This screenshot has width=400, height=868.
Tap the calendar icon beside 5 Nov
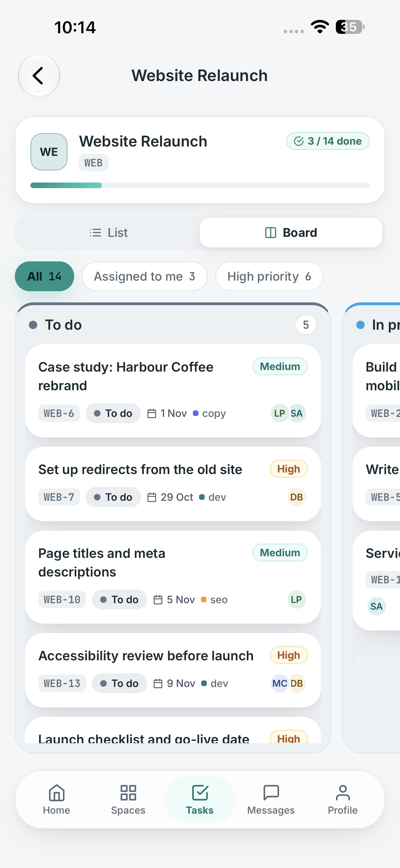click(x=158, y=599)
